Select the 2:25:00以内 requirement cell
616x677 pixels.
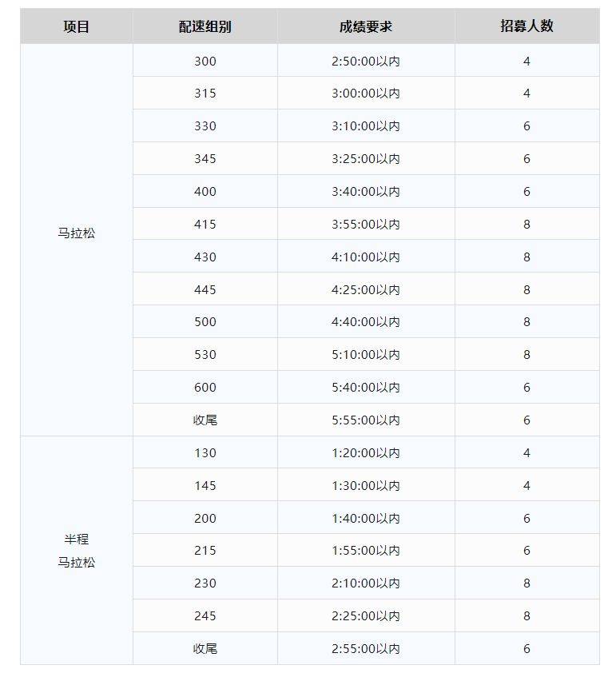[366, 616]
